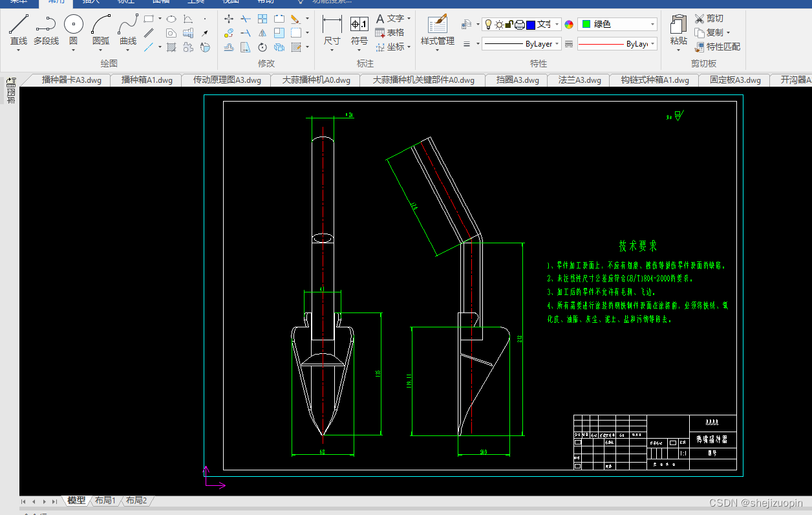Open 样式管理 style manager
The image size is (812, 515).
coord(438,30)
